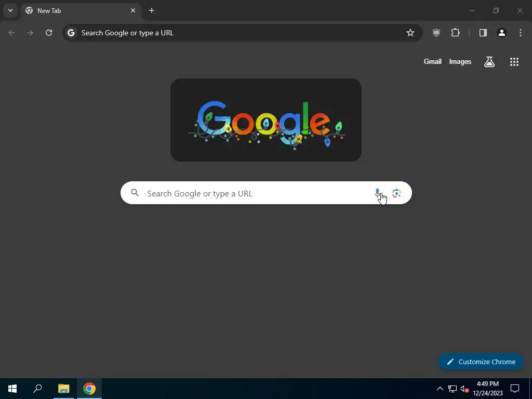Open Search Labs flask icon

(x=489, y=62)
